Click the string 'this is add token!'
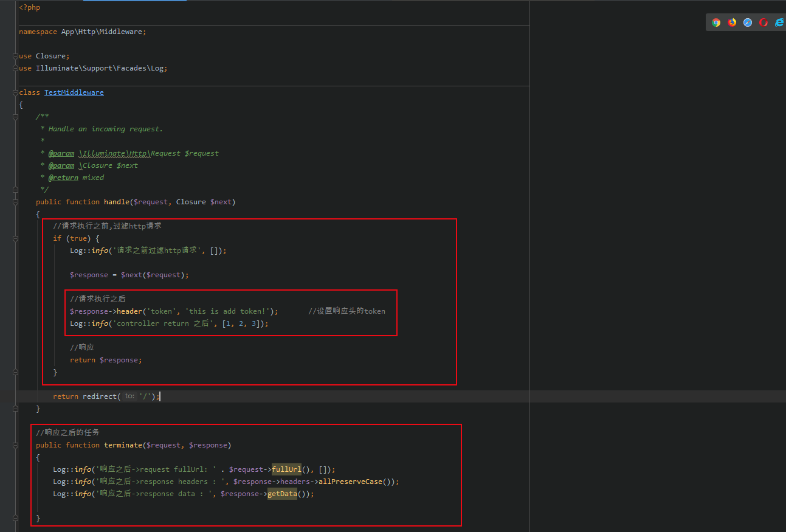Image resolution: width=786 pixels, height=532 pixels. pos(227,311)
